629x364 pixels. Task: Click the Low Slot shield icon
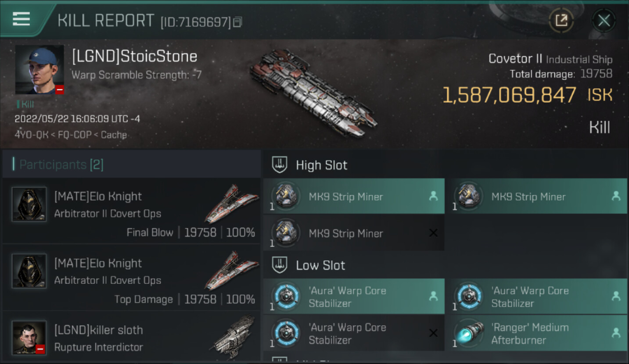(x=280, y=265)
